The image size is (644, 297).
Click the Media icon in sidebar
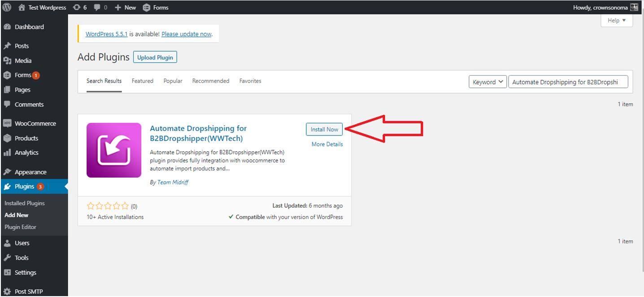coord(7,61)
